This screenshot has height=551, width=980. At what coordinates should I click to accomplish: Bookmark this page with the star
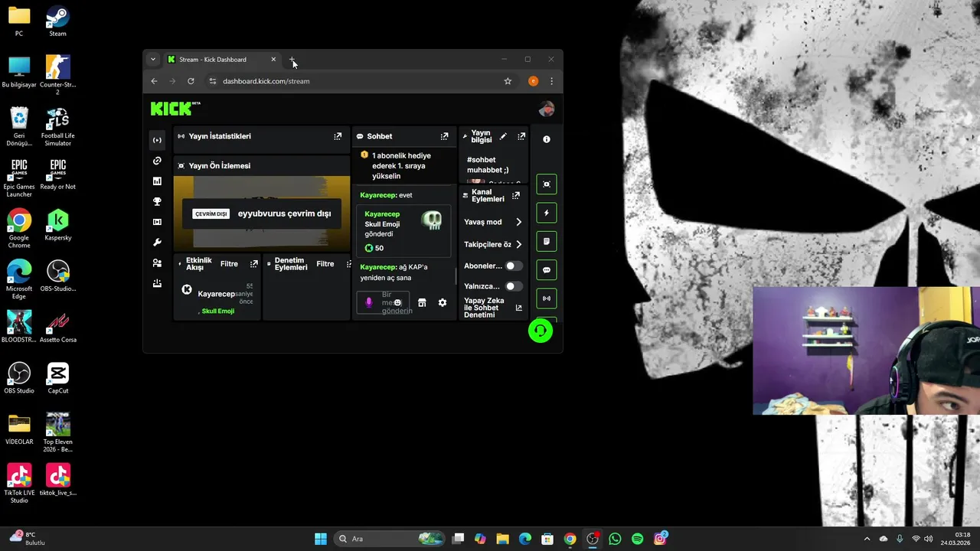[508, 81]
